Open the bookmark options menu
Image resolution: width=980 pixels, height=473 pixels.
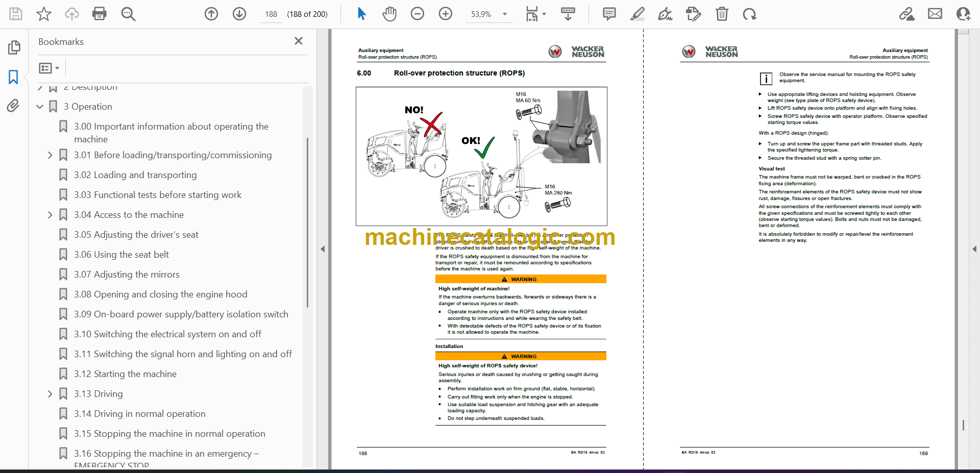coord(49,68)
